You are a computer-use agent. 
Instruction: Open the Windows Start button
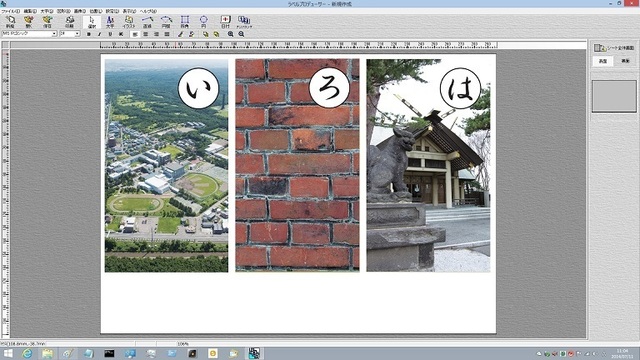click(x=8, y=353)
